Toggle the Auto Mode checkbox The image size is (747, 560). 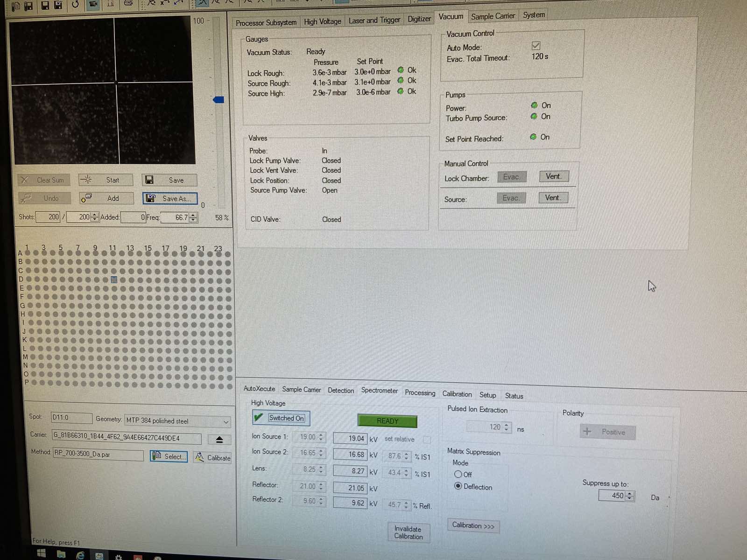536,46
